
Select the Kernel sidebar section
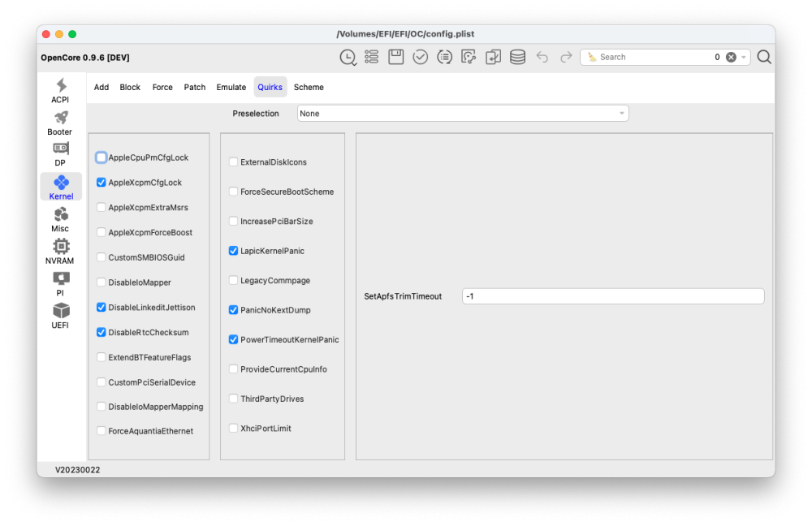61,187
